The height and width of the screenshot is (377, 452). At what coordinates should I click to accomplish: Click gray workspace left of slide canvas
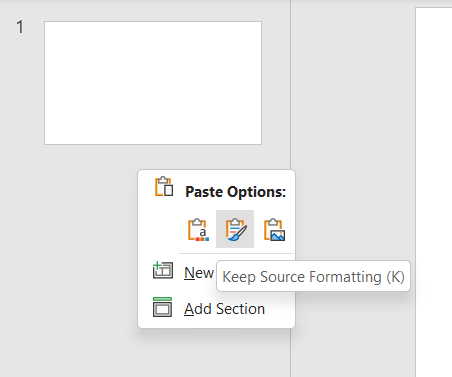353,133
